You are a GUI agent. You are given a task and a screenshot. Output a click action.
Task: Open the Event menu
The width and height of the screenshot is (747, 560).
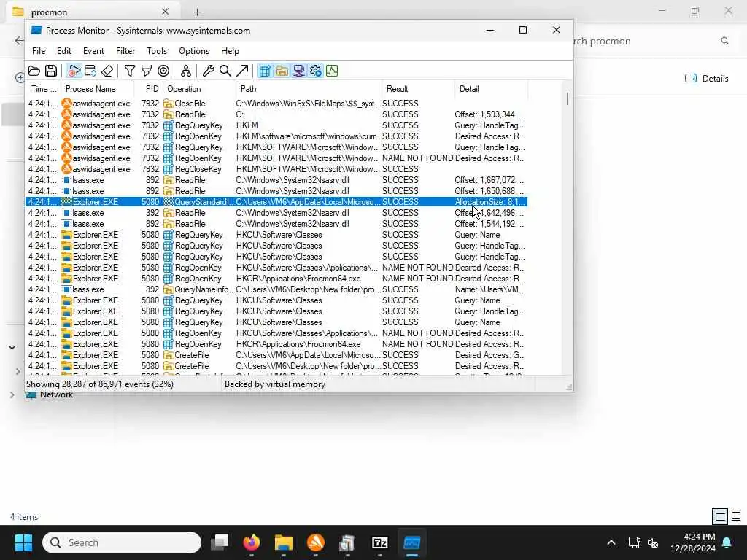93,51
